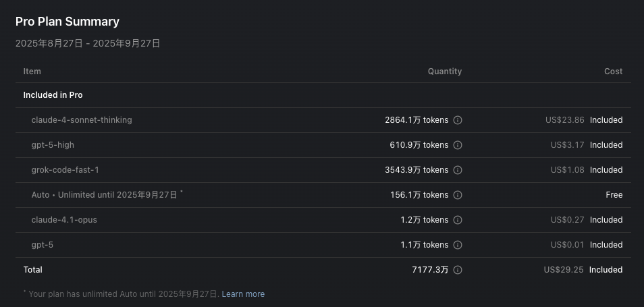Click the Auto Unlimited until 2025年9月27日 label
The height and width of the screenshot is (307, 644).
point(105,195)
